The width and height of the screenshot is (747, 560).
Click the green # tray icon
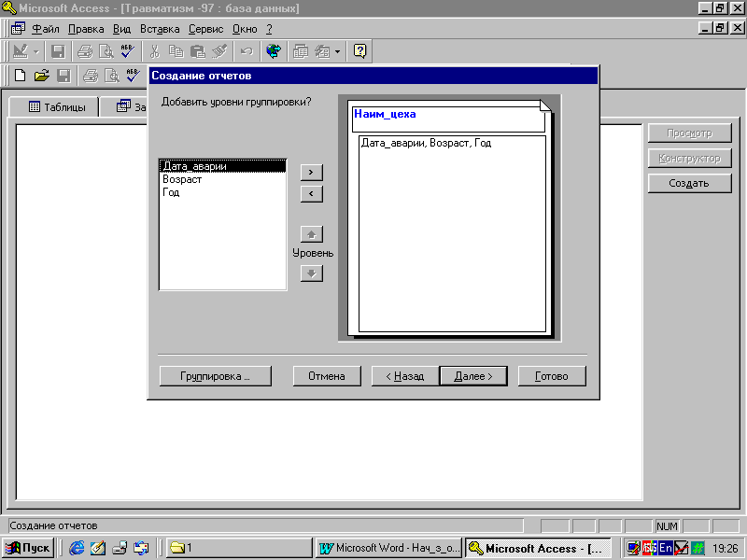(697, 548)
